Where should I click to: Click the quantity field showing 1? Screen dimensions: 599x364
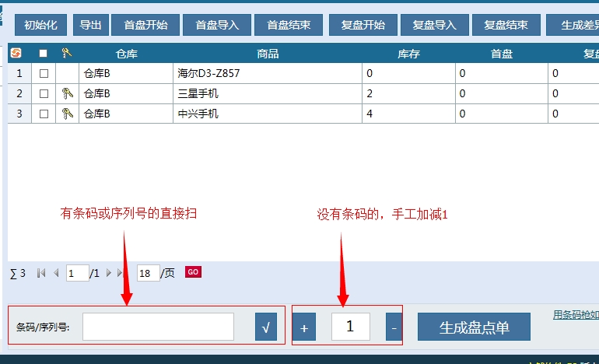point(351,327)
